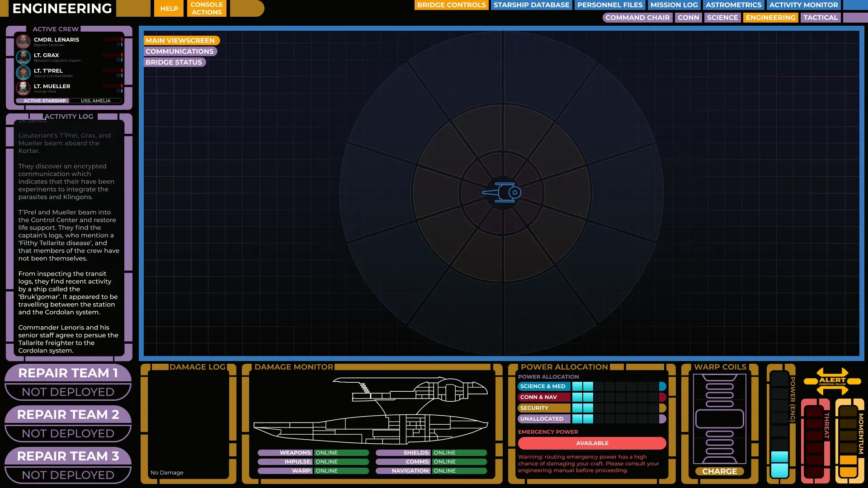This screenshot has height=488, width=868.
Task: Activate the Available emergency power button
Action: 592,443
